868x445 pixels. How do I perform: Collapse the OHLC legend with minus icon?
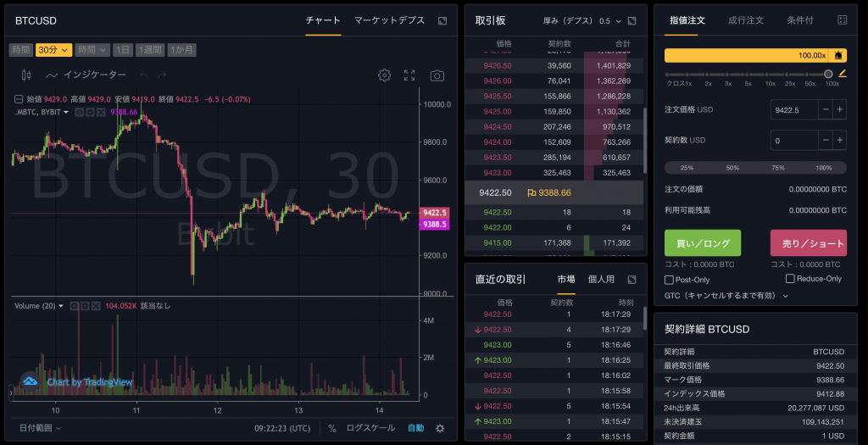point(19,100)
